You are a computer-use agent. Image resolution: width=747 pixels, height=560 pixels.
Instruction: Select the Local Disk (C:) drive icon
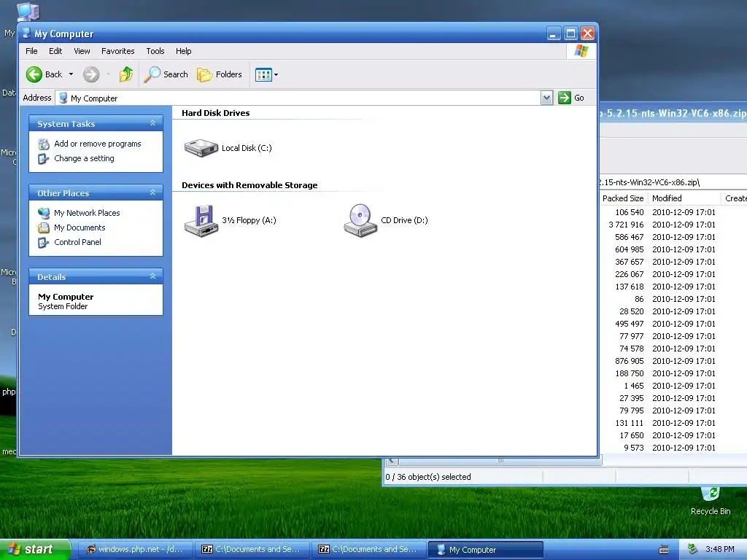[201, 148]
